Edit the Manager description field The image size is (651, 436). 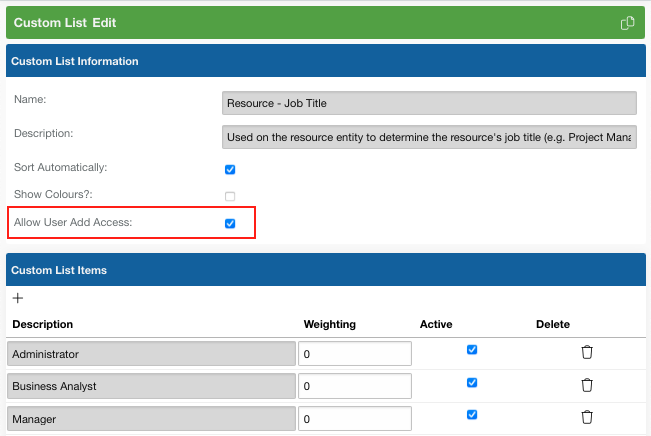pos(152,419)
